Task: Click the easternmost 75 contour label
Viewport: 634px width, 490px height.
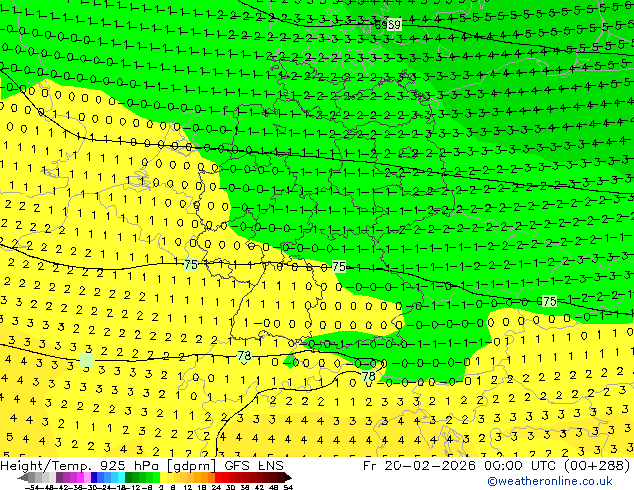Action: tap(549, 301)
